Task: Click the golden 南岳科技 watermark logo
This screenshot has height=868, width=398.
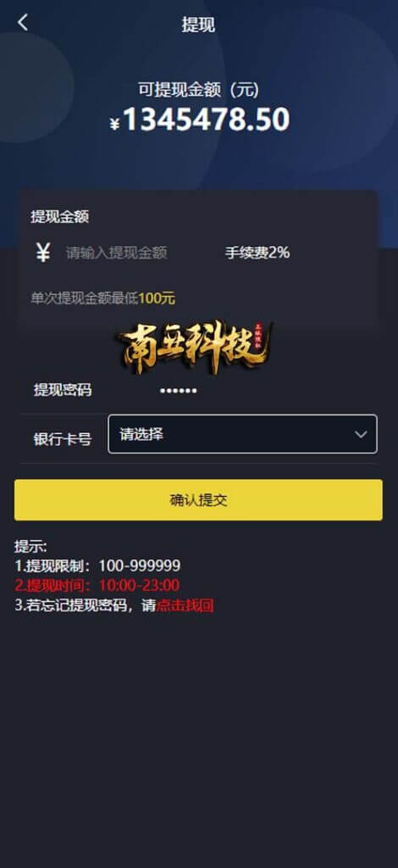Action: click(x=193, y=346)
